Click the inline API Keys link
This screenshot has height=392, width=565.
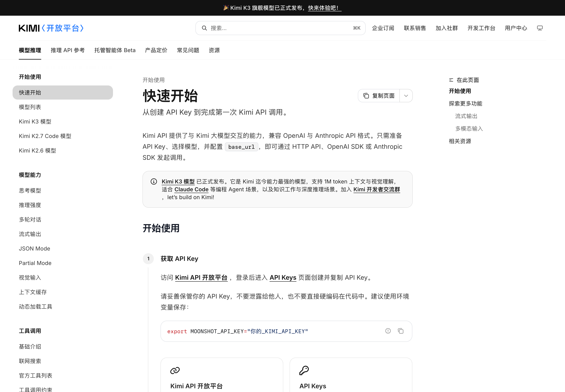283,278
